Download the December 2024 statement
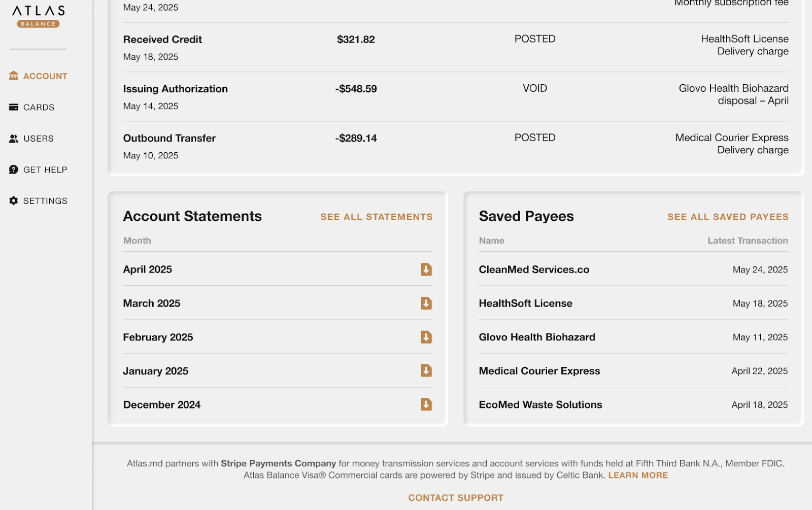Viewport: 812px width, 510px height. tap(426, 404)
